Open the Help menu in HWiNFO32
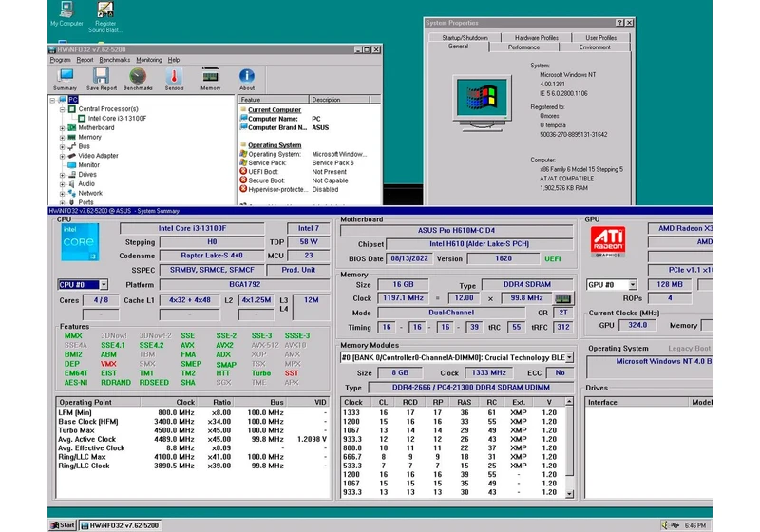This screenshot has width=760, height=532. click(174, 60)
